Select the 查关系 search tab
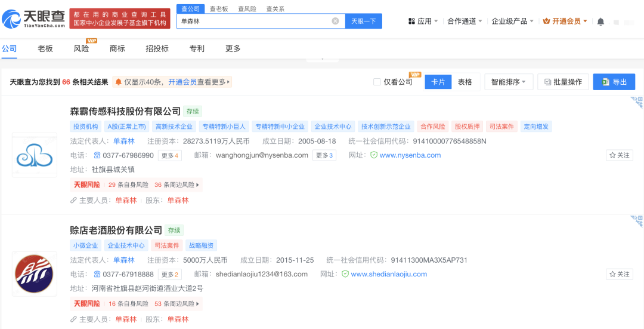This screenshot has width=644, height=329. (275, 9)
